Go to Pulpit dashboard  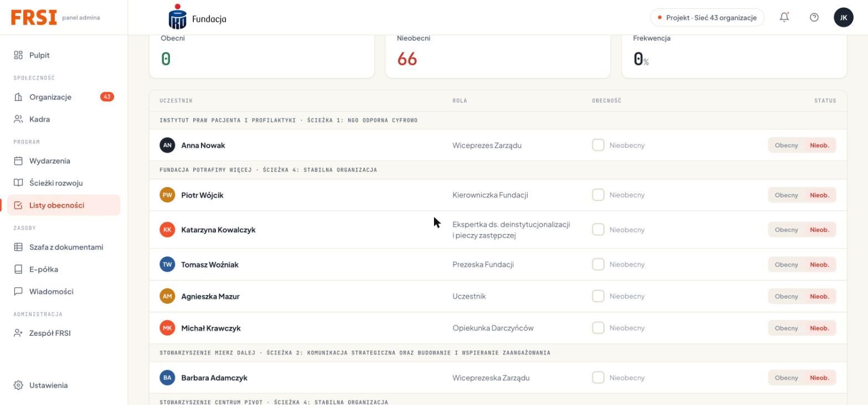coord(64,55)
